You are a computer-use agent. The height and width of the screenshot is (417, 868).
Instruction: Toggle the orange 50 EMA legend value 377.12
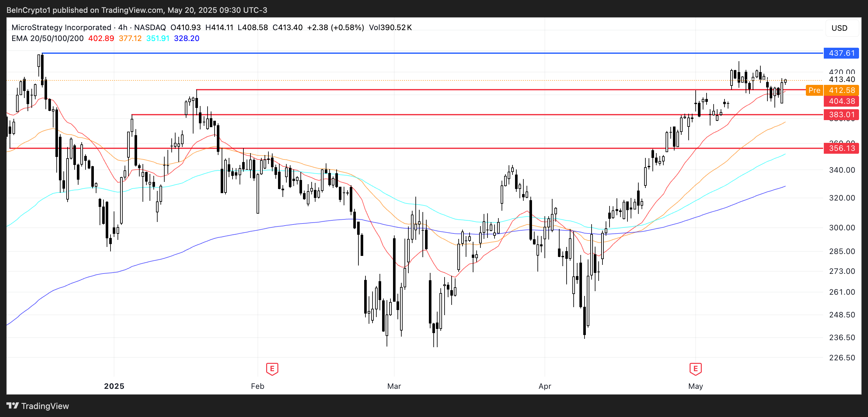(130, 38)
